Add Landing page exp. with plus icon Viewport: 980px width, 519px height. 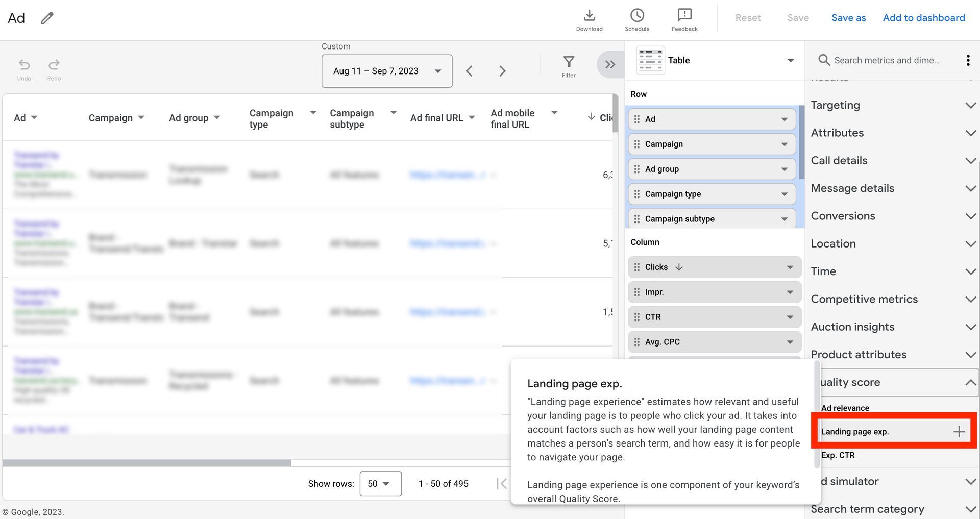[x=959, y=432]
